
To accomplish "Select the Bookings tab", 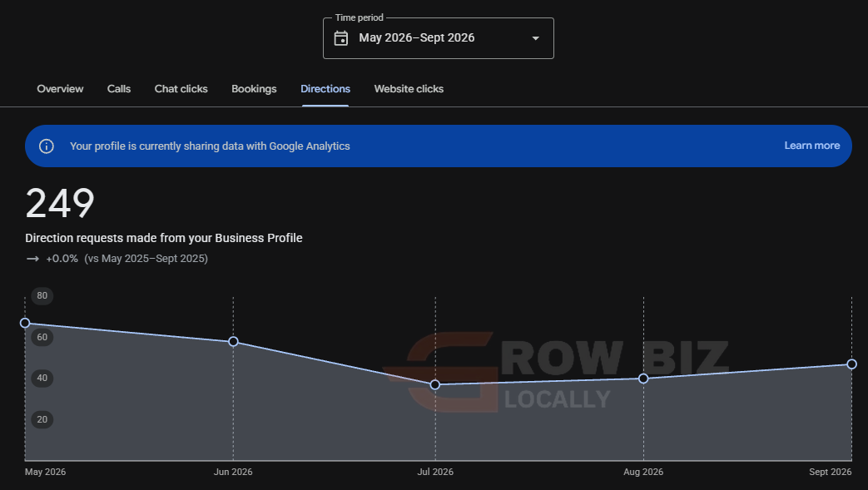I will coord(254,89).
